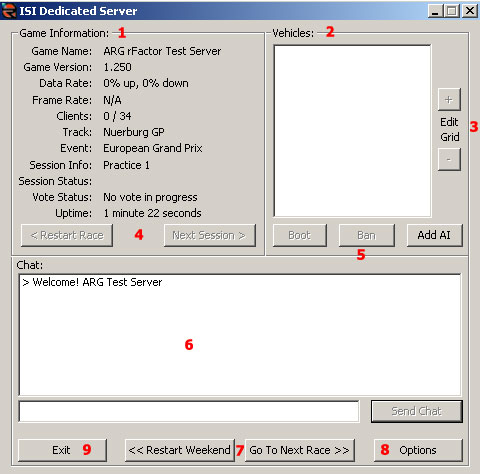Image resolution: width=480 pixels, height=474 pixels.
Task: Focus the chat message input field
Action: tap(189, 411)
